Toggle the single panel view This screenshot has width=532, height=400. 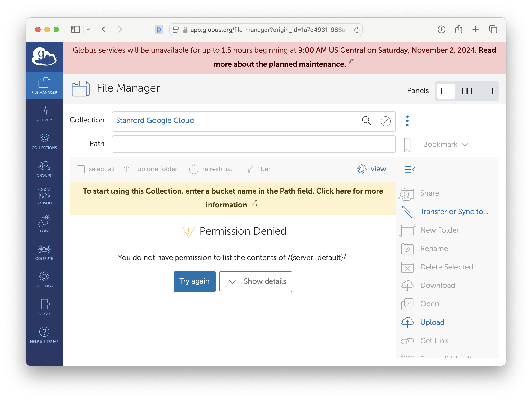coord(447,91)
